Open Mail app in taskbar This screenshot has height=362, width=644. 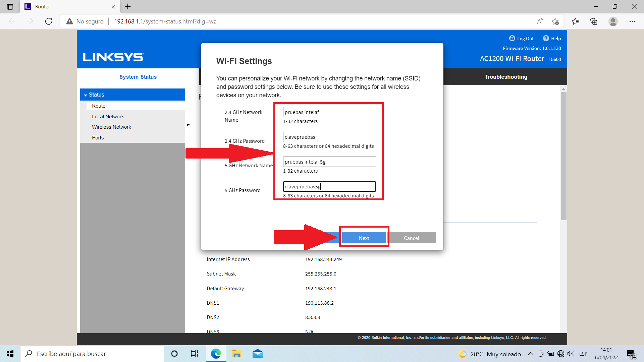click(257, 354)
